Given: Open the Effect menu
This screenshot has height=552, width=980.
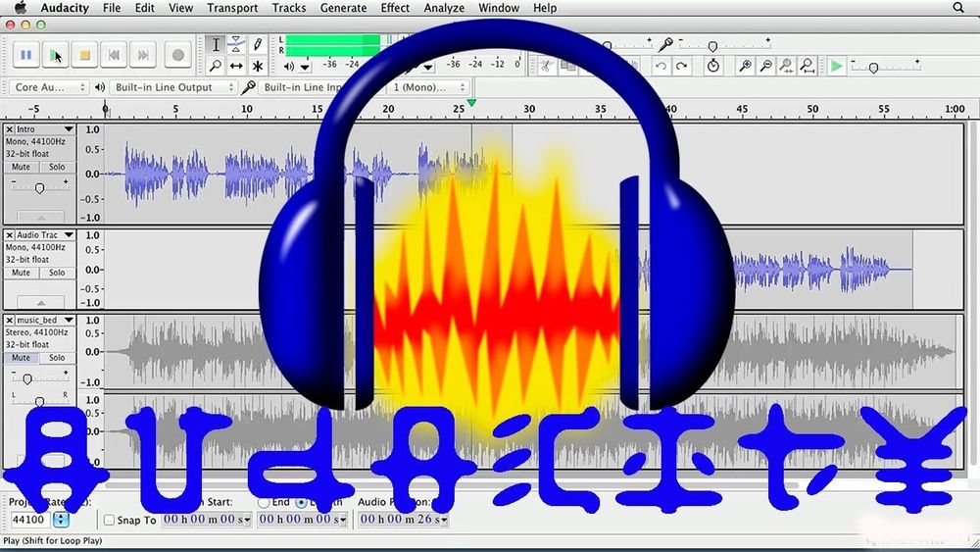Looking at the screenshot, I should pos(395,8).
